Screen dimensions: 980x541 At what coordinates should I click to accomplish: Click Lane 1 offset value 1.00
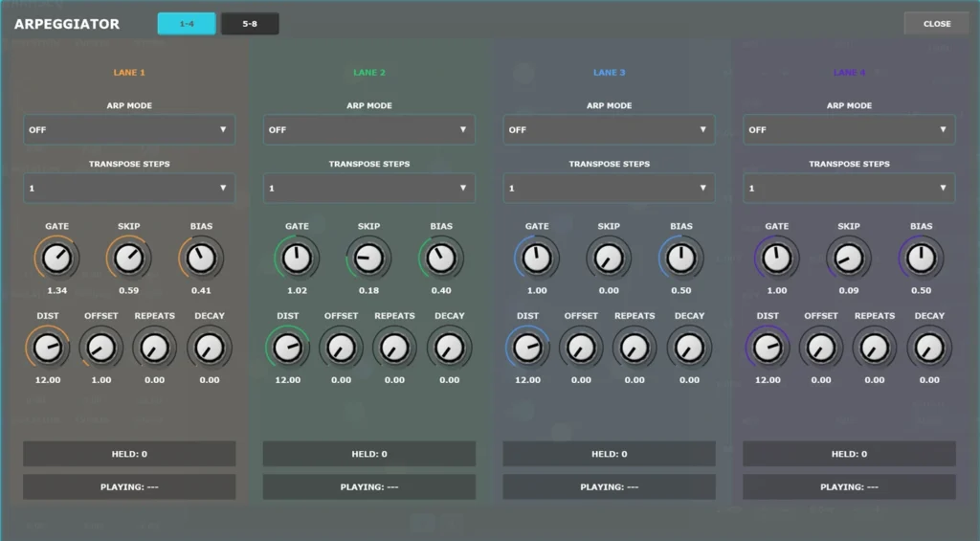(x=101, y=379)
